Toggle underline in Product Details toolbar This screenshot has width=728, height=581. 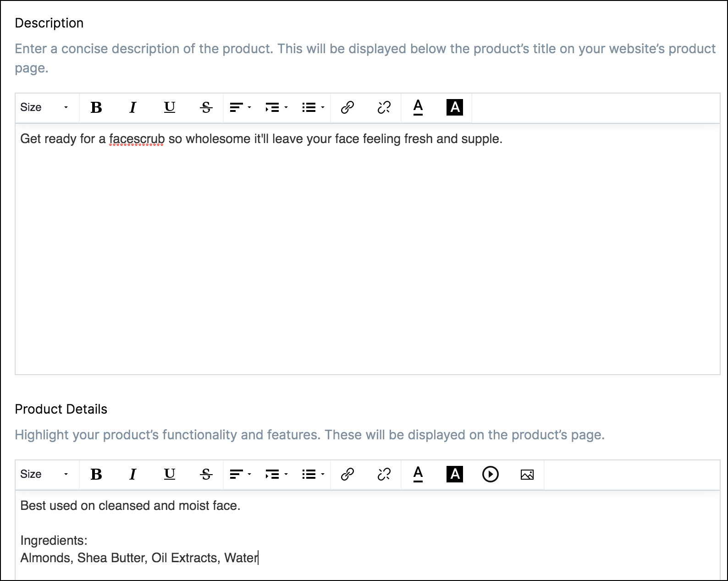coord(170,474)
